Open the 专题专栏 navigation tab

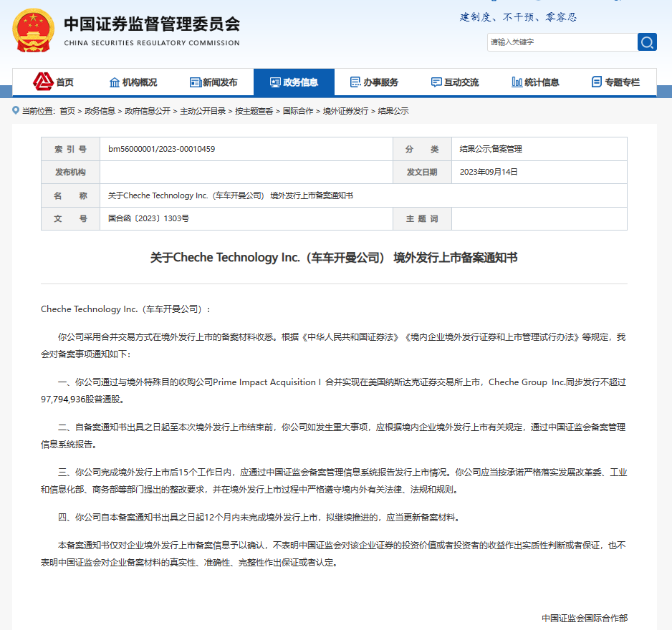click(616, 82)
